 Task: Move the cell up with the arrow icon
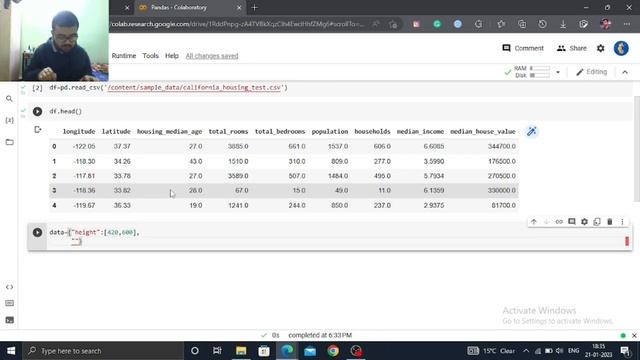[x=534, y=222]
